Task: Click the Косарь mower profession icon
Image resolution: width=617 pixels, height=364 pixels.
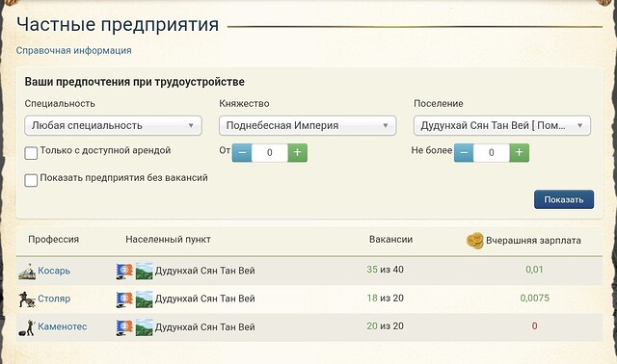Action: 27,271
